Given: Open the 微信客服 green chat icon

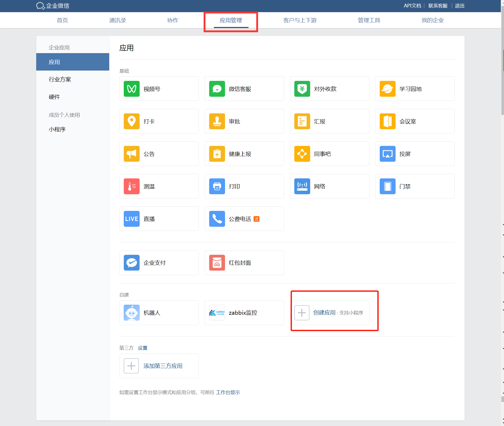Looking at the screenshot, I should coord(217,89).
